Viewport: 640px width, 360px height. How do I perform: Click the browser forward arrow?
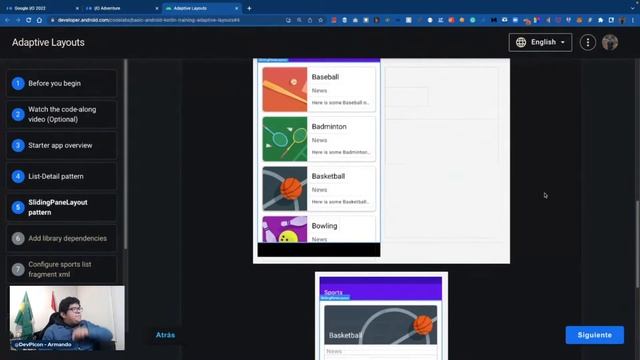(18, 20)
